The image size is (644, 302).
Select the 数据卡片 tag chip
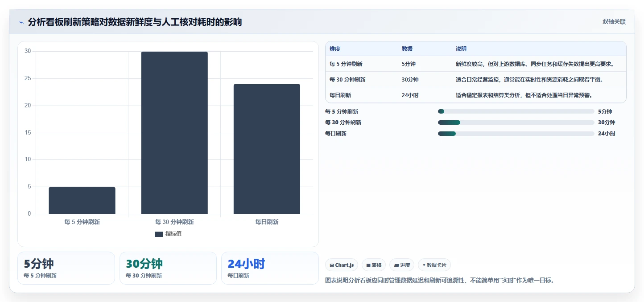point(434,265)
